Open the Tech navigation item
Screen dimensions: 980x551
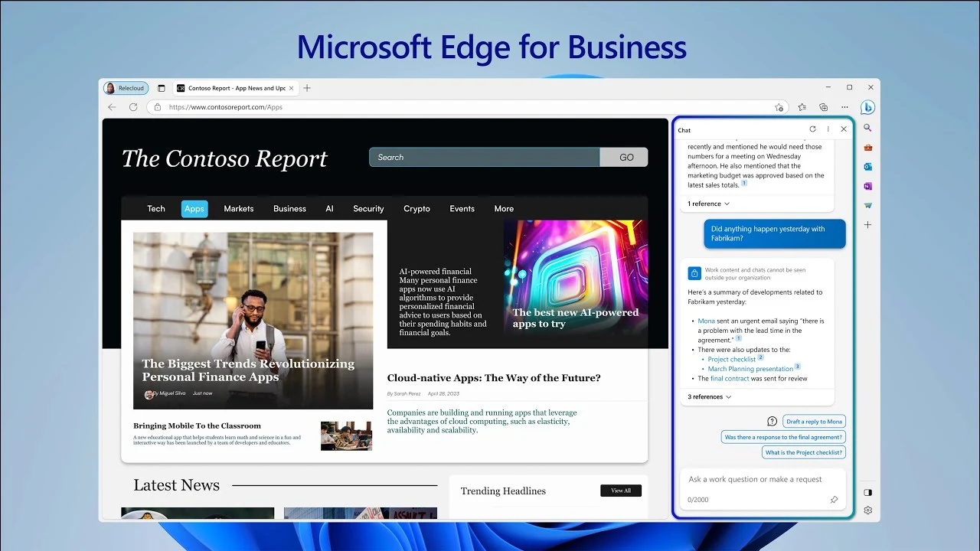click(x=156, y=209)
